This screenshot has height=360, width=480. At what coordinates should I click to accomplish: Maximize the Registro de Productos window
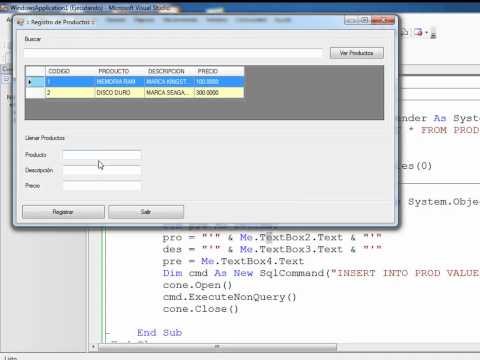(364, 20)
